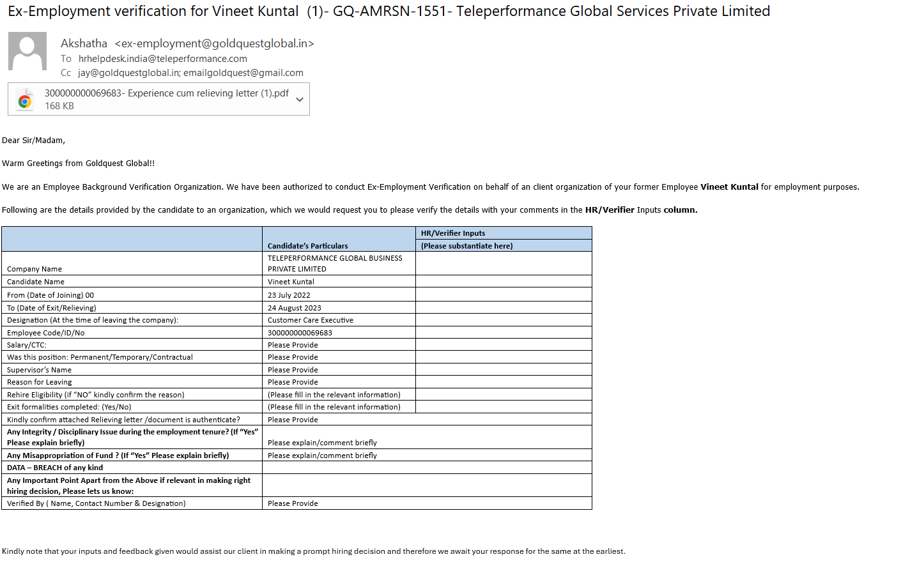The width and height of the screenshot is (924, 566).
Task: Expand the attachment options dropdown arrow
Action: click(300, 100)
